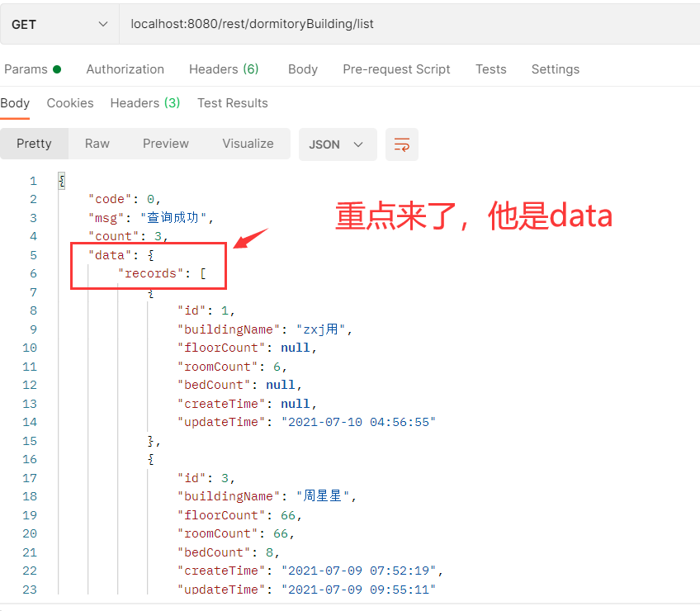Screen dimensions: 700x611
Task: Toggle line wrapping in the response viewer
Action: coord(402,144)
